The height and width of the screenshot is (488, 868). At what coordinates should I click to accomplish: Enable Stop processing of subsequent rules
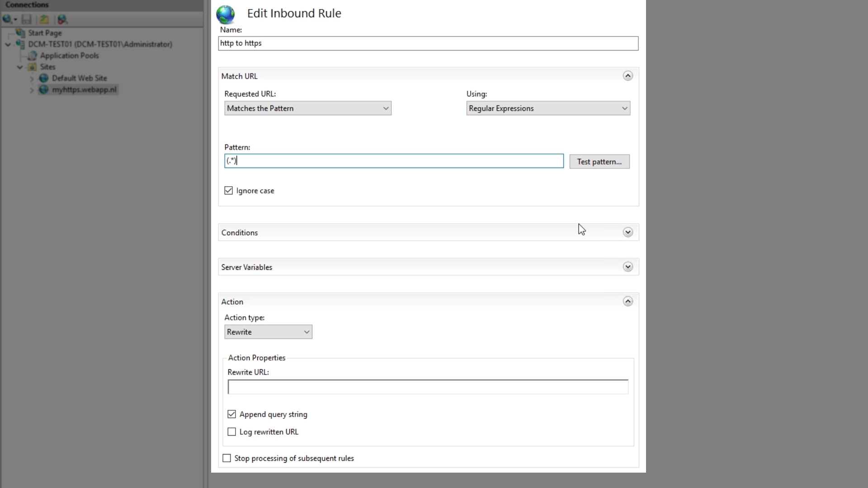(x=227, y=458)
